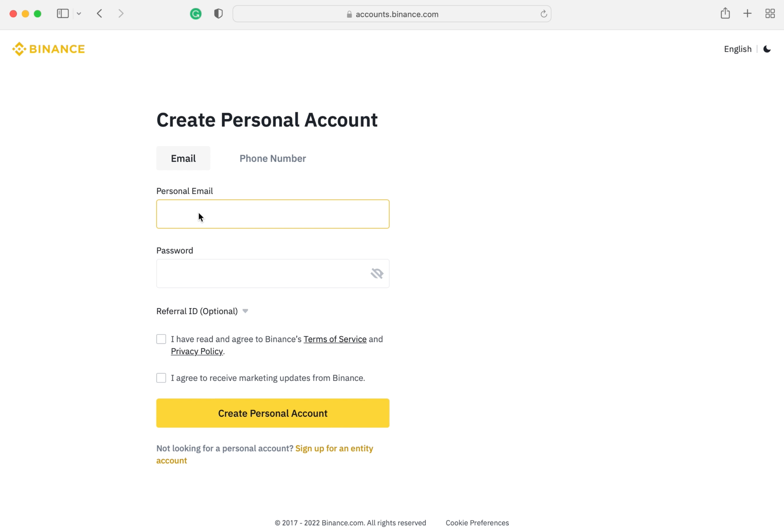This screenshot has height=532, width=784.
Task: Open the English language selector
Action: click(x=738, y=49)
